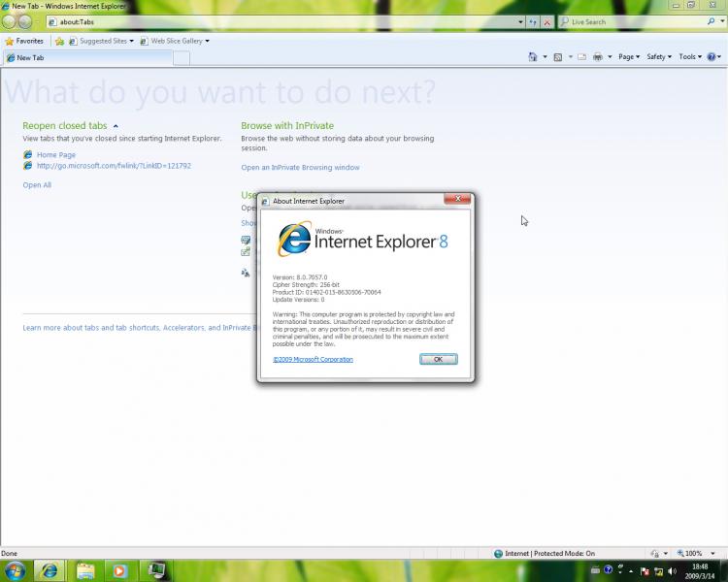Click the status bar privacy lock icon
The height and width of the screenshot is (582, 728).
point(655,553)
